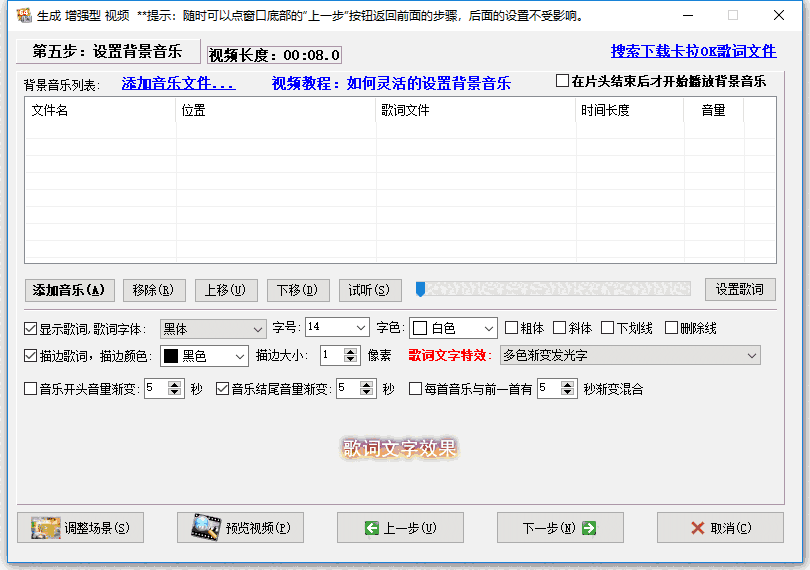
Task: Open the 描边颜色 黑色 dropdown
Action: pos(205,356)
